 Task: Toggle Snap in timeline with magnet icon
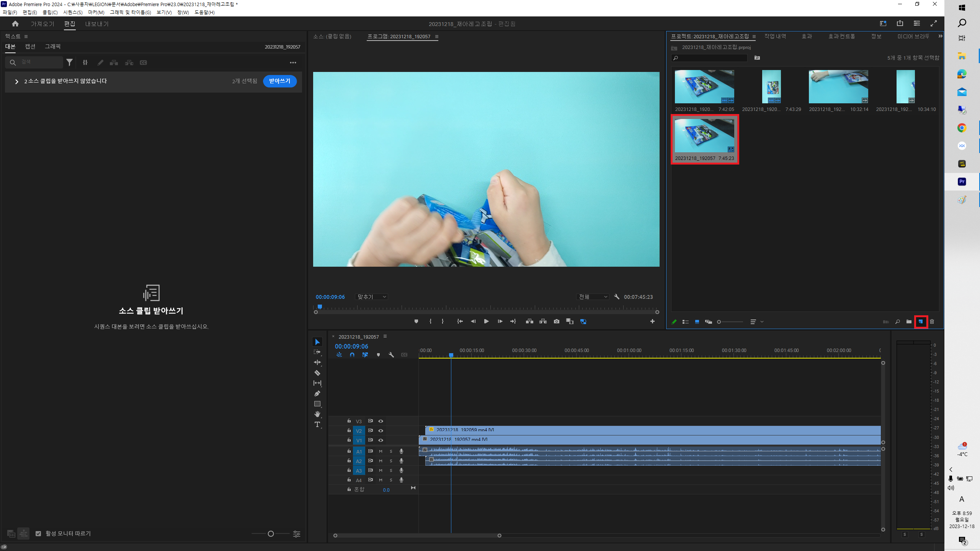[x=352, y=355]
